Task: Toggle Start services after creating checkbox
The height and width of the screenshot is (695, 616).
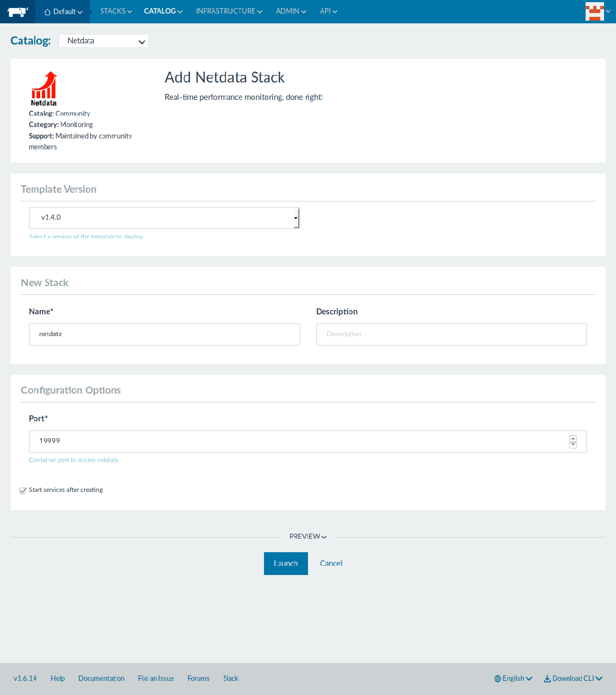Action: coord(23,490)
